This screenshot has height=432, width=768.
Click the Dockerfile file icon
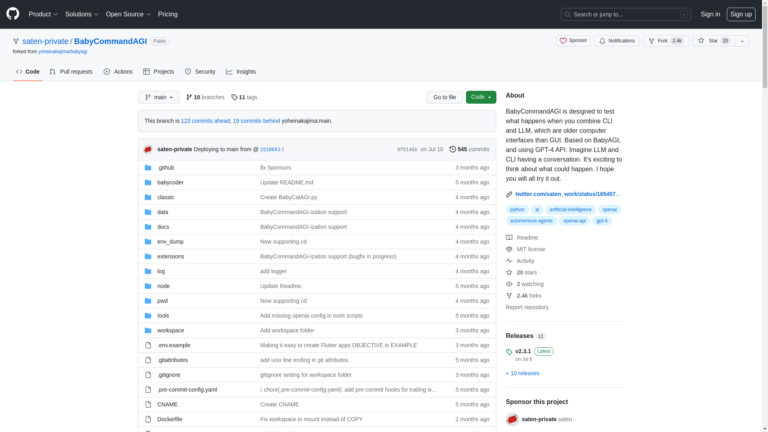click(148, 419)
